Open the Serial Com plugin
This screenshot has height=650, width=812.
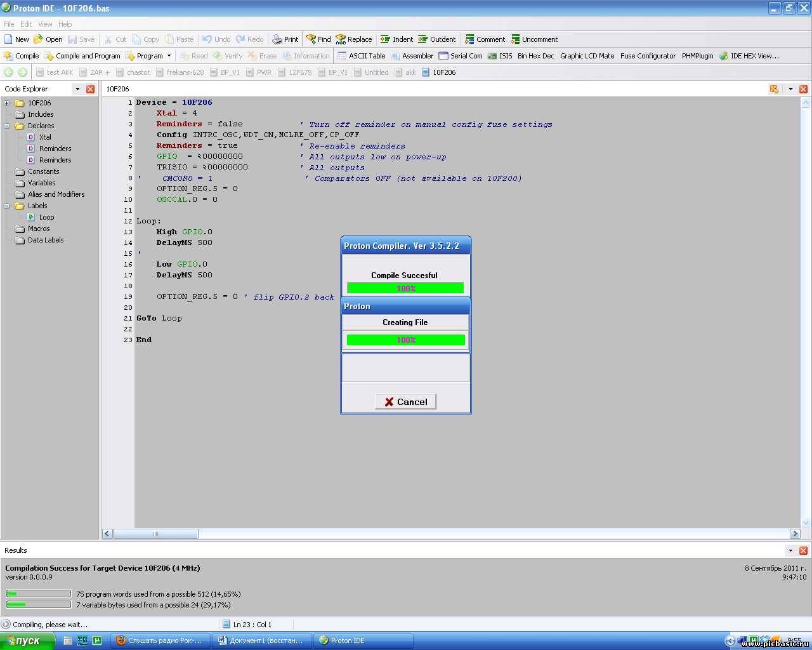(461, 56)
